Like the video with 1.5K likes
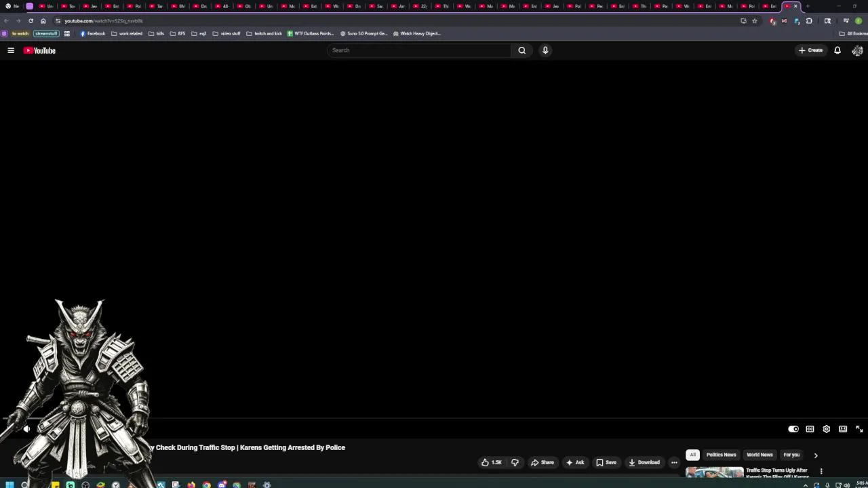The width and height of the screenshot is (868, 488). 491,462
